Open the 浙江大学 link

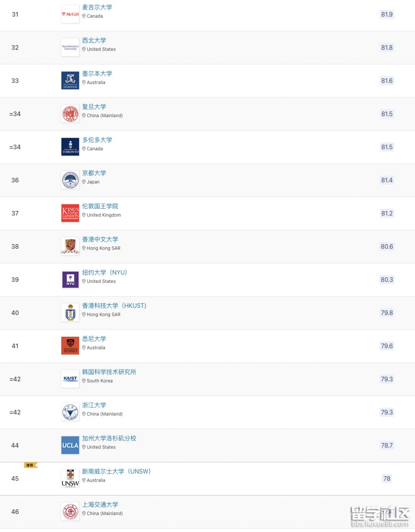coord(94,405)
